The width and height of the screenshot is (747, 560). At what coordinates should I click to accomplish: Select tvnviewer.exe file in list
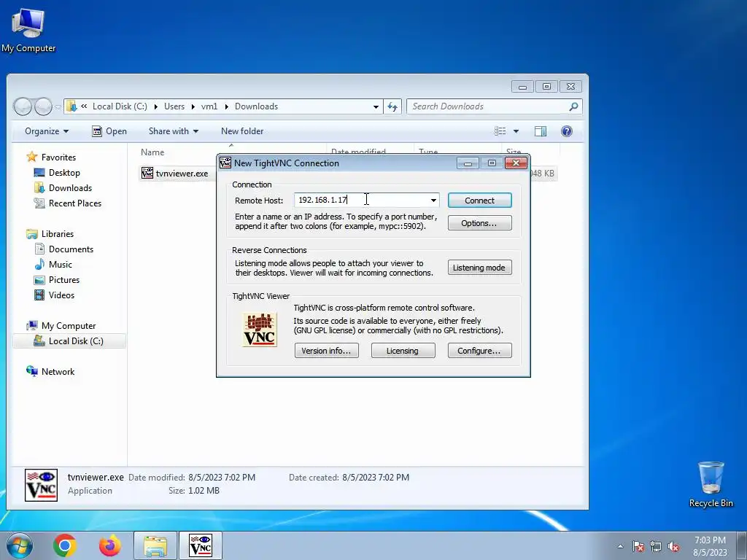click(175, 174)
